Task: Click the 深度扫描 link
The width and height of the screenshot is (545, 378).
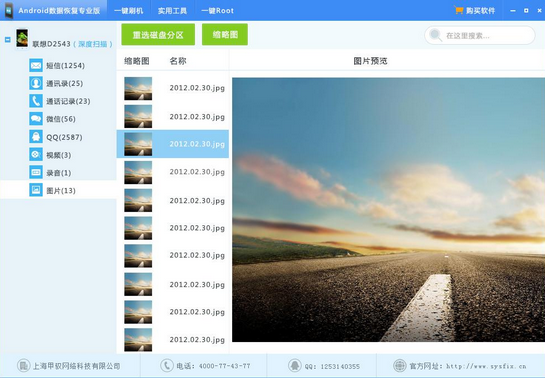Action: (92, 44)
